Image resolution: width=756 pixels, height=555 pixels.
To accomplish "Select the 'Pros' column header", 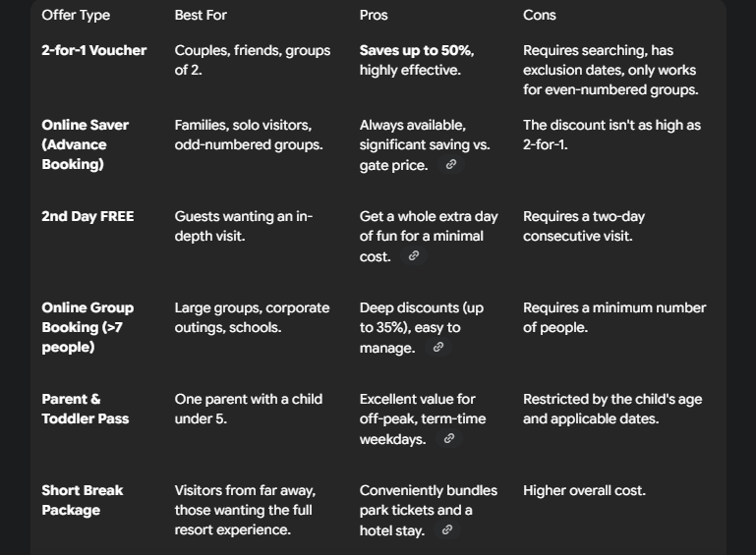I will pyautogui.click(x=374, y=15).
